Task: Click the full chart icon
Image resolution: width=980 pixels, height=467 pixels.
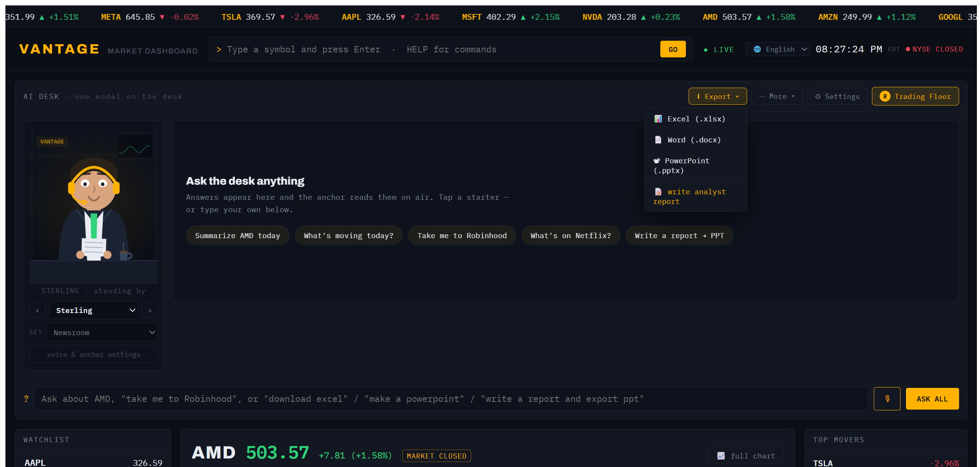Action: 721,456
